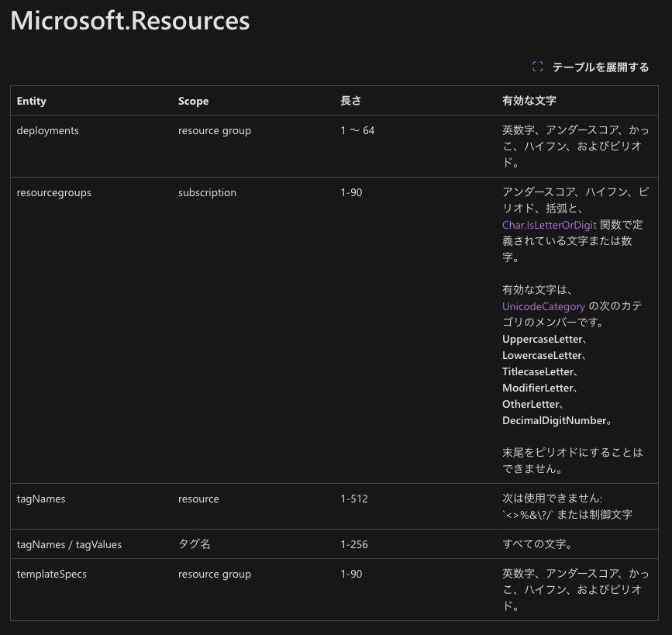Viewport: 672px width, 635px height.
Task: Click valid characters text in templateSpecs row
Action: click(576, 590)
